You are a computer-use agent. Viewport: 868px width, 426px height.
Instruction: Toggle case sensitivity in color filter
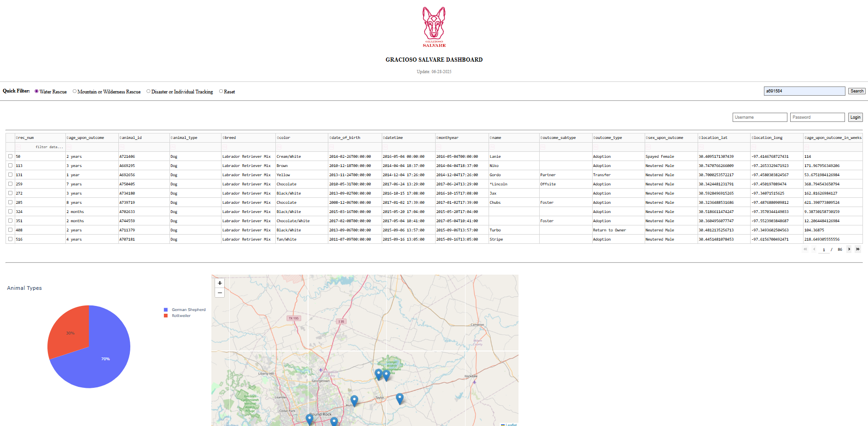pos(279,147)
